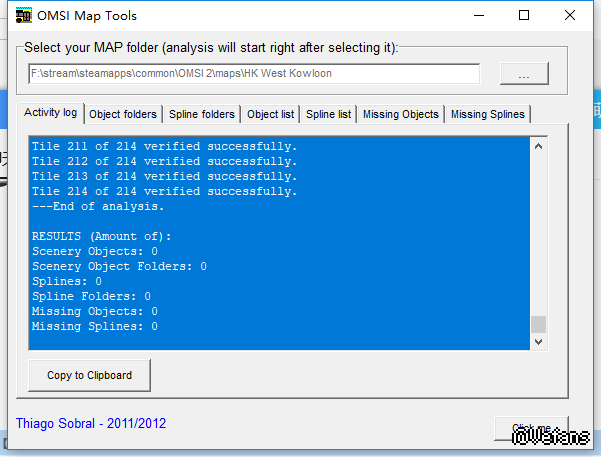601x457 pixels.
Task: Open the Missing Splines tab
Action: pyautogui.click(x=488, y=114)
